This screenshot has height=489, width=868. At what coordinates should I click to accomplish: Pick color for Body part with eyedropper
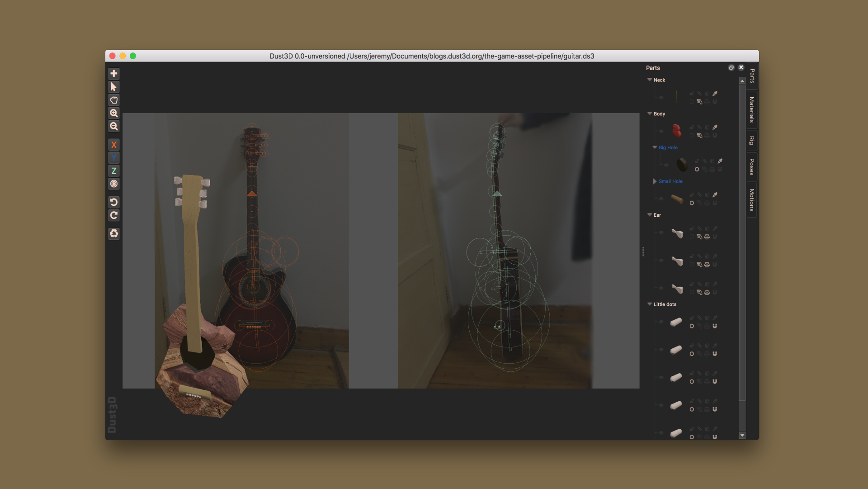pos(715,127)
